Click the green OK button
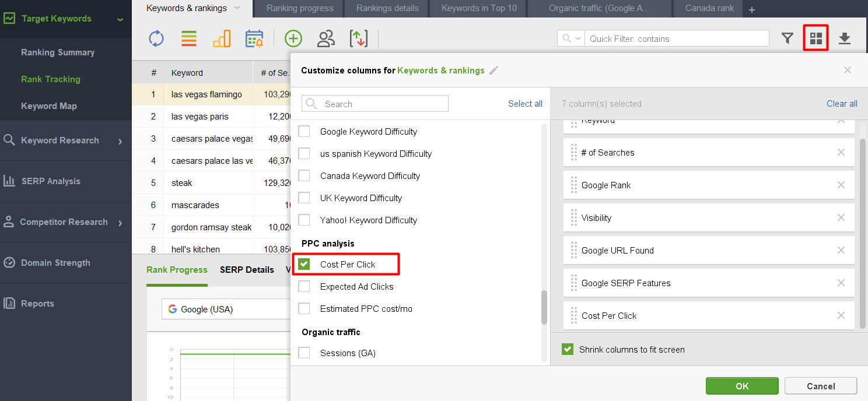 point(742,386)
